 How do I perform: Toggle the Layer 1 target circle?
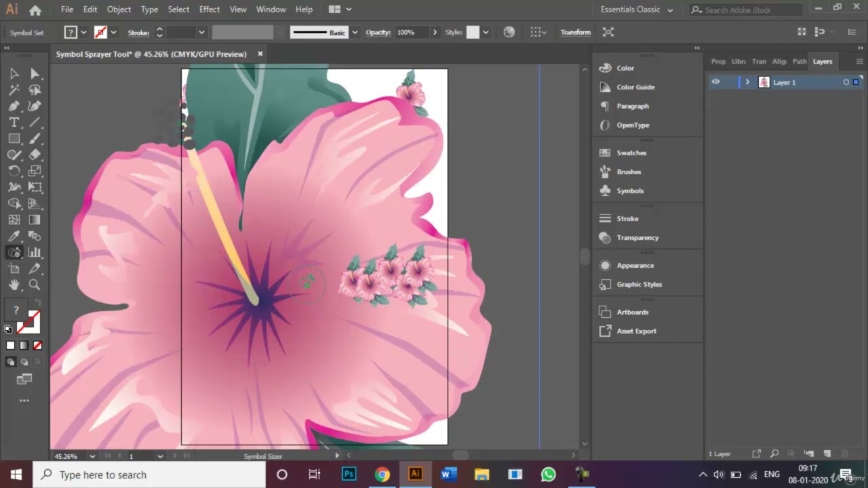[846, 82]
